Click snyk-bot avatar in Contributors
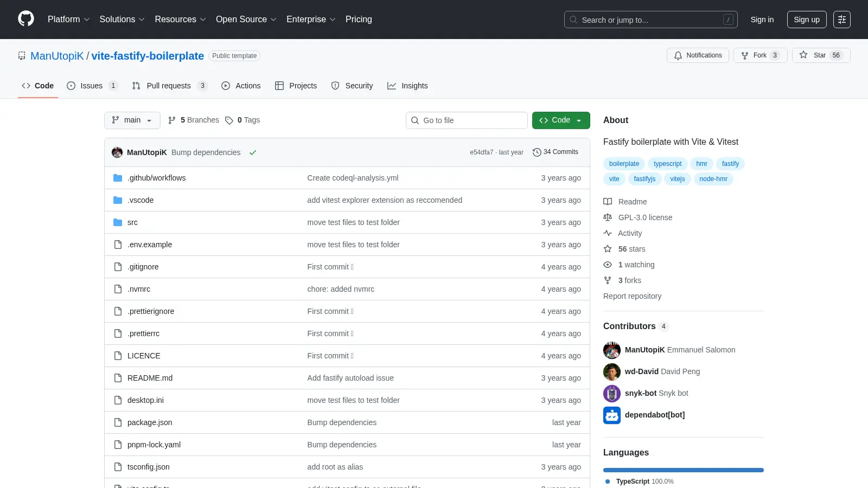The width and height of the screenshot is (868, 488). (x=612, y=394)
